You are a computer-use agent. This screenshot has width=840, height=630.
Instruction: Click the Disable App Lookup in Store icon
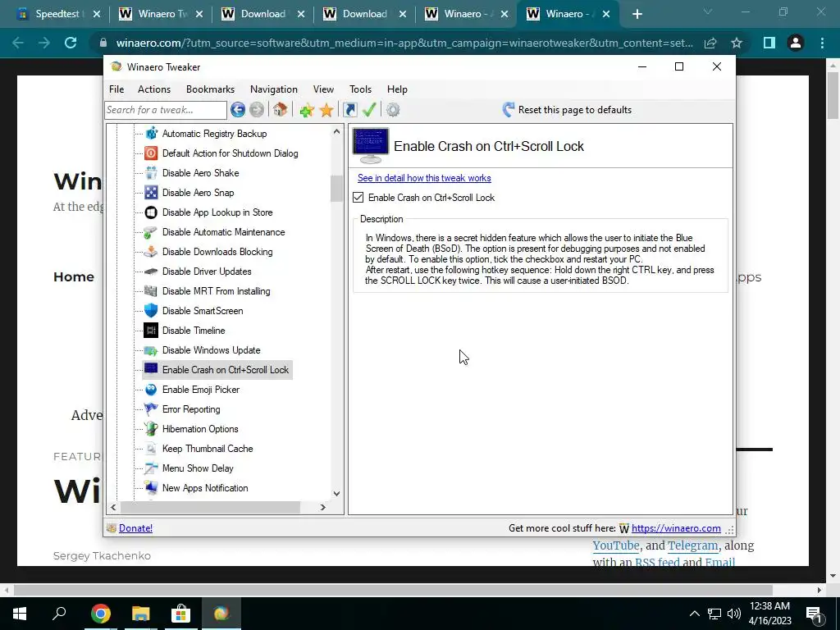click(151, 212)
